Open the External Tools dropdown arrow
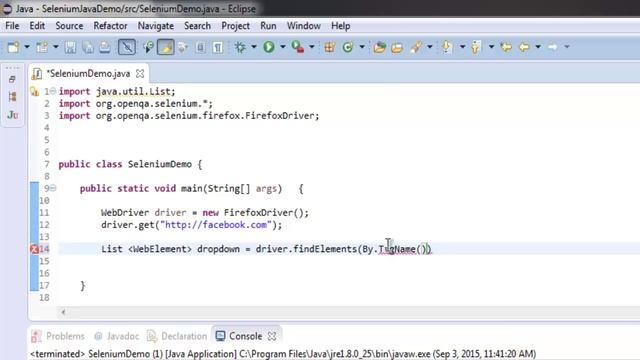Screen dimensions: 640x360 (311, 47)
